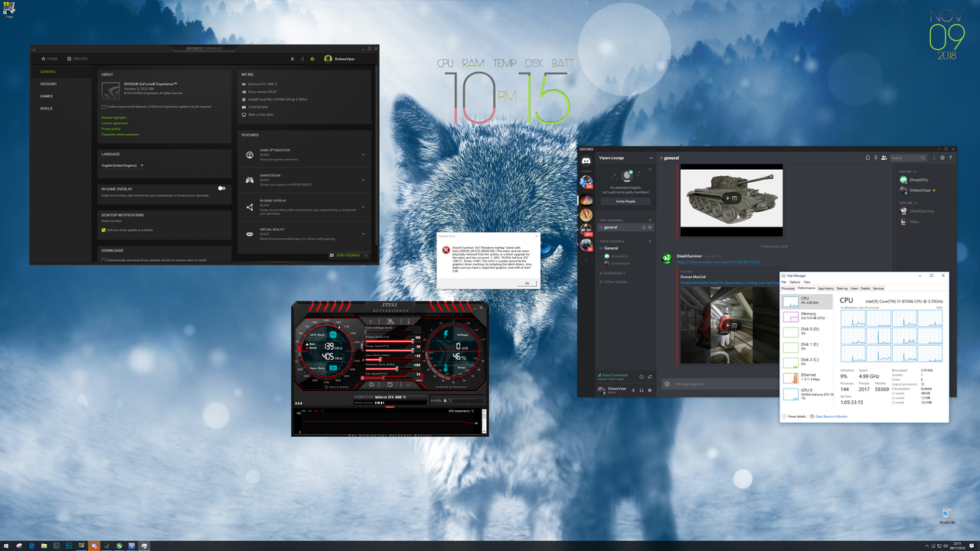Screen dimensions: 980x551
Task: Enable experimental features checkbox
Action: pos(103,106)
